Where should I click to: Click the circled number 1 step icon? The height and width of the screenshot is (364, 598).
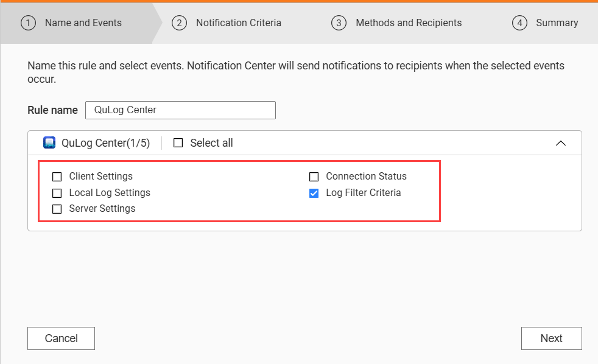click(28, 23)
